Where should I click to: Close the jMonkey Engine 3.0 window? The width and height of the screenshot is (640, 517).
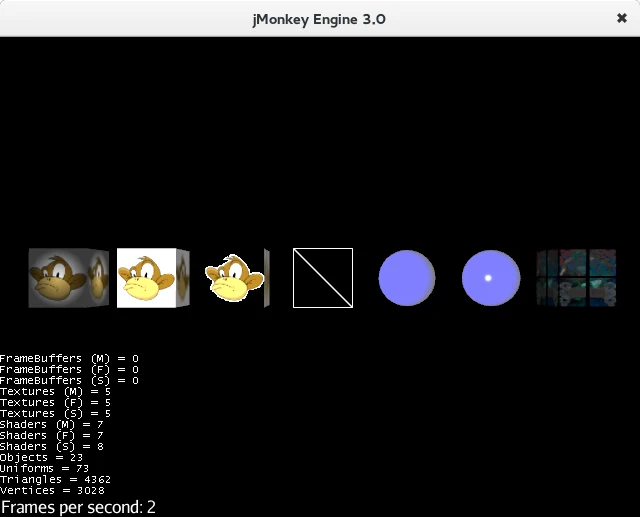click(x=621, y=18)
